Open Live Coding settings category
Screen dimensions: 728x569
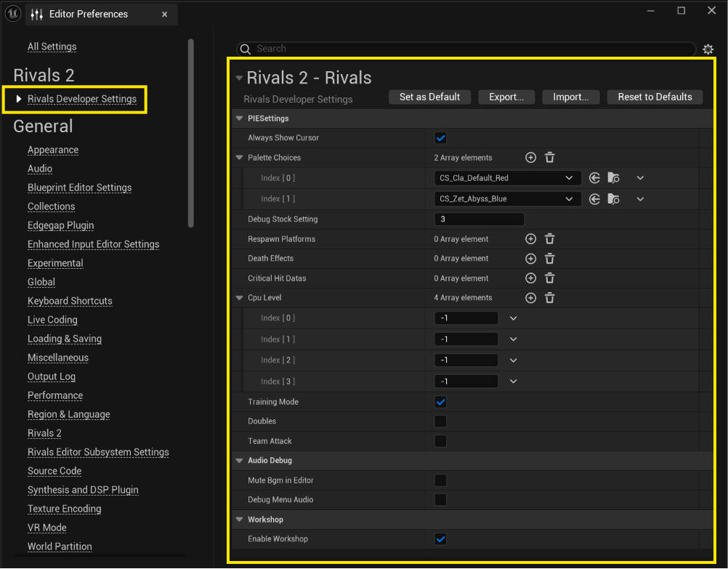pos(52,320)
